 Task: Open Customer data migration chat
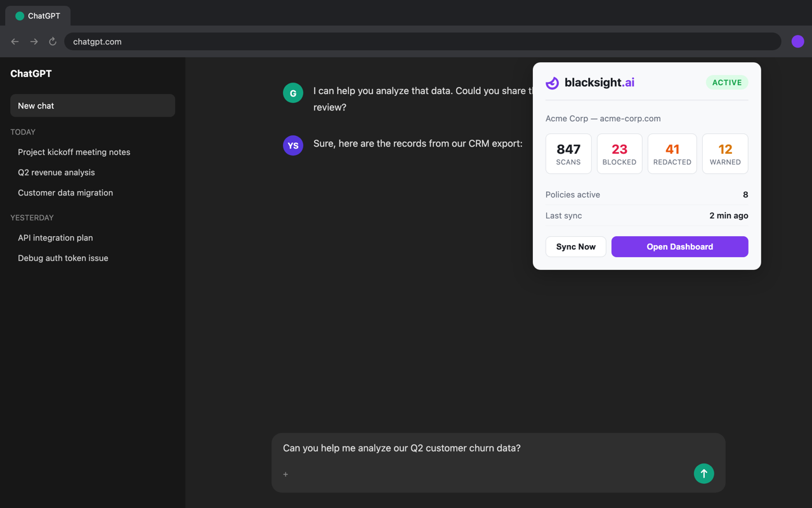click(x=93, y=192)
